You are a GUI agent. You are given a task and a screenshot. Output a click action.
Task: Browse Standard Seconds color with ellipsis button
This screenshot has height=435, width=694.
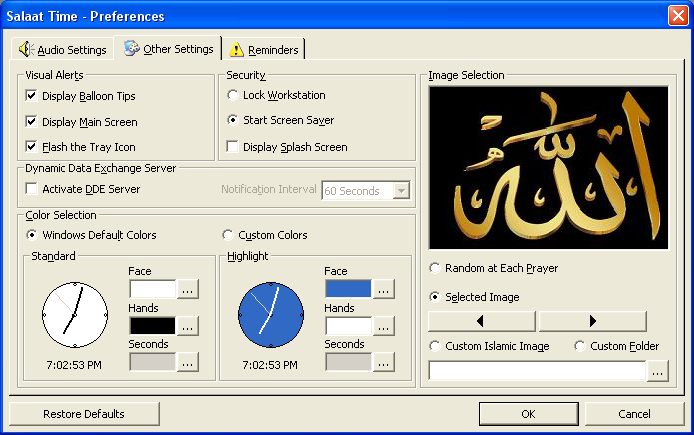188,362
